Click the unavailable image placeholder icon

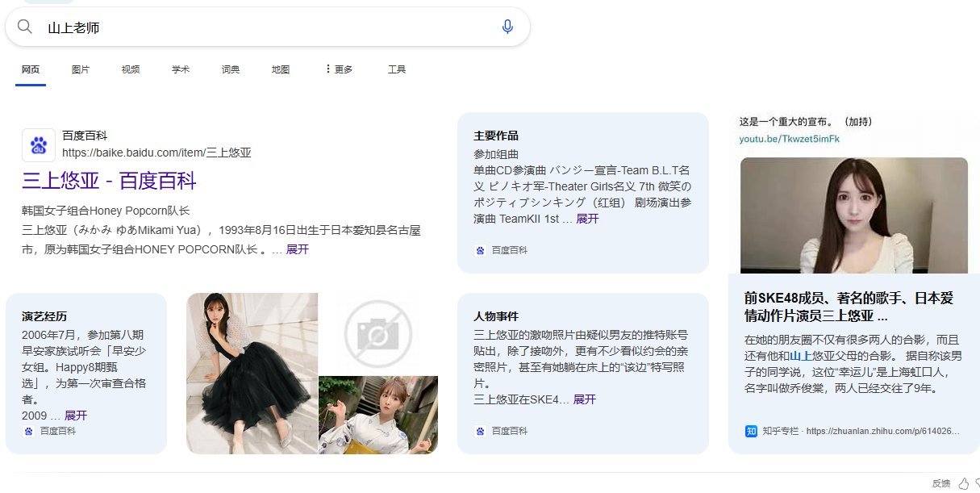click(377, 333)
